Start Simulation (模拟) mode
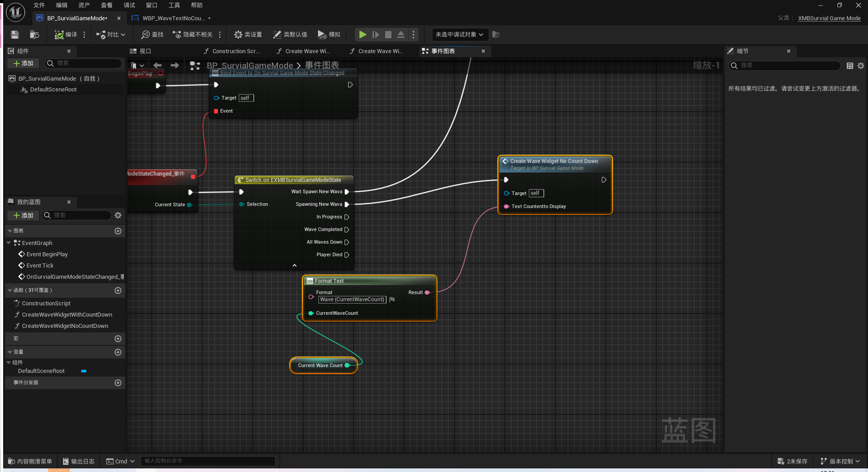Screen dimensions: 868x472 tap(329, 35)
